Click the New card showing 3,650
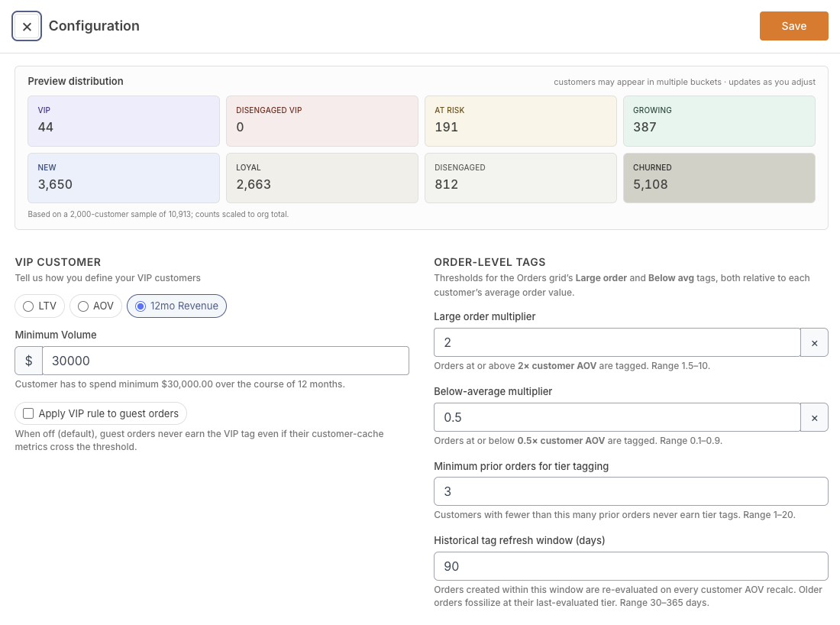Viewport: 840px width, 625px height. [124, 179]
